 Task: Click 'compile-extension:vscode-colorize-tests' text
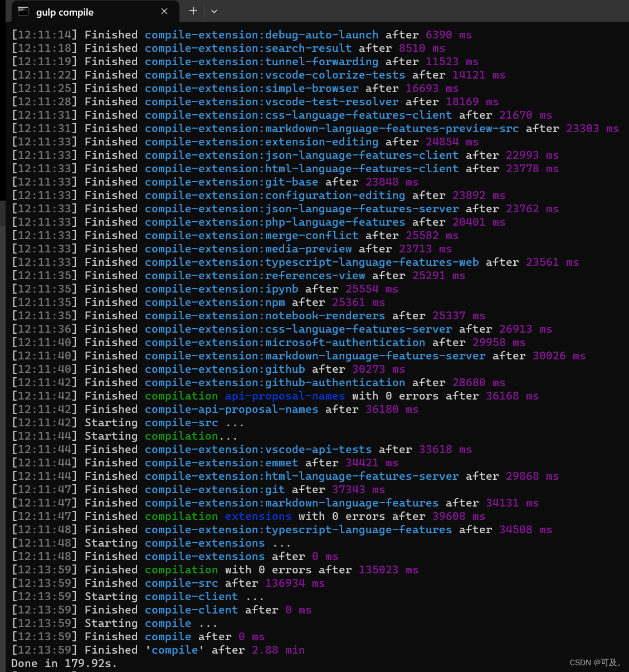[275, 75]
